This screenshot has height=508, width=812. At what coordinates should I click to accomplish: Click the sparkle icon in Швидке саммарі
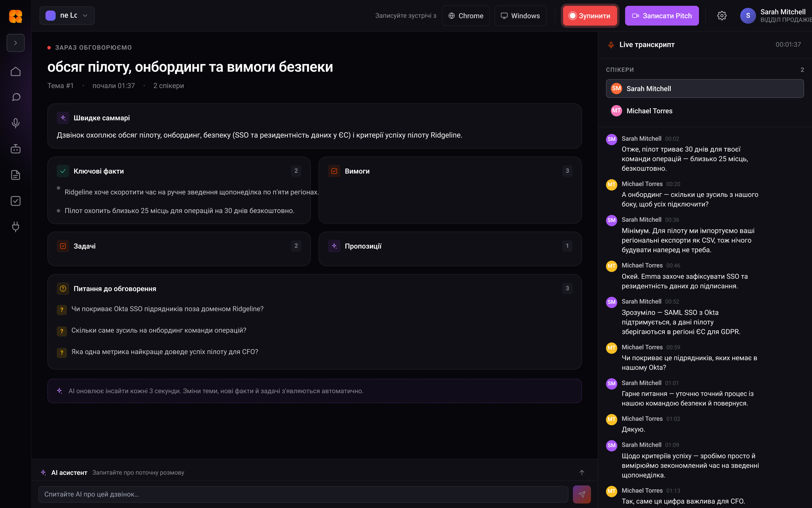click(x=63, y=118)
